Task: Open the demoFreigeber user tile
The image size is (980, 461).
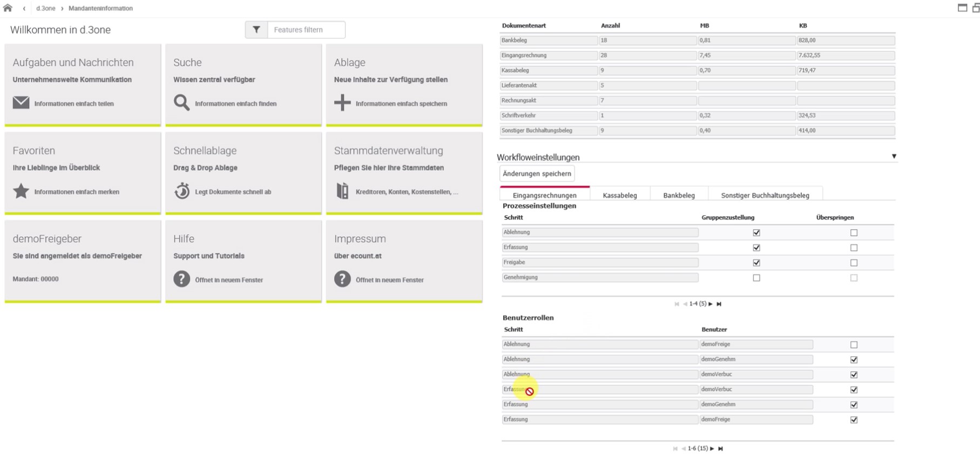Action: pos(83,262)
